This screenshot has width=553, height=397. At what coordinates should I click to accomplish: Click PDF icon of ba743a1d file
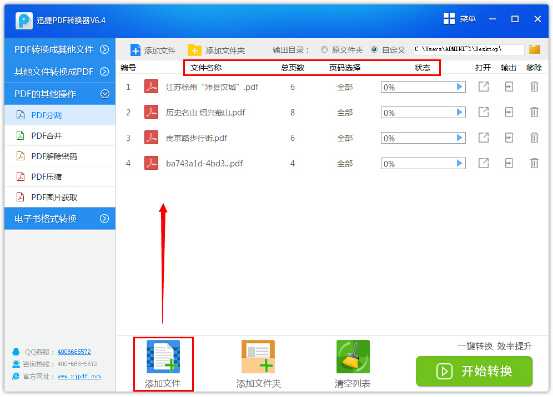(151, 163)
